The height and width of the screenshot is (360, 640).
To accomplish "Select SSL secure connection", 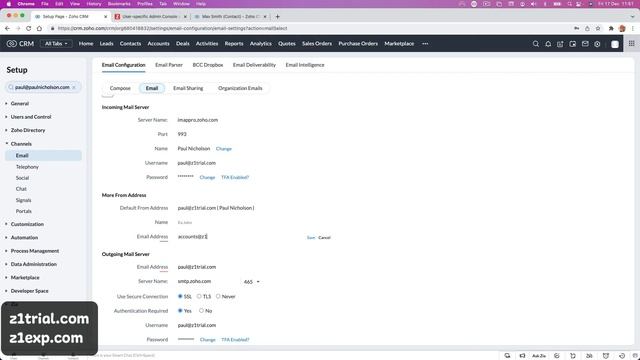I will tap(180, 296).
